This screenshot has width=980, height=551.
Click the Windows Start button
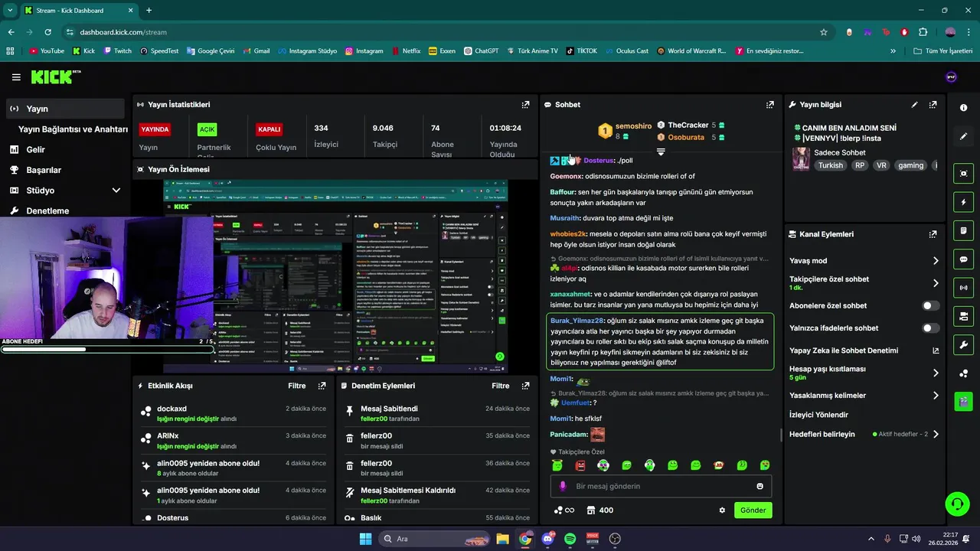pos(366,539)
